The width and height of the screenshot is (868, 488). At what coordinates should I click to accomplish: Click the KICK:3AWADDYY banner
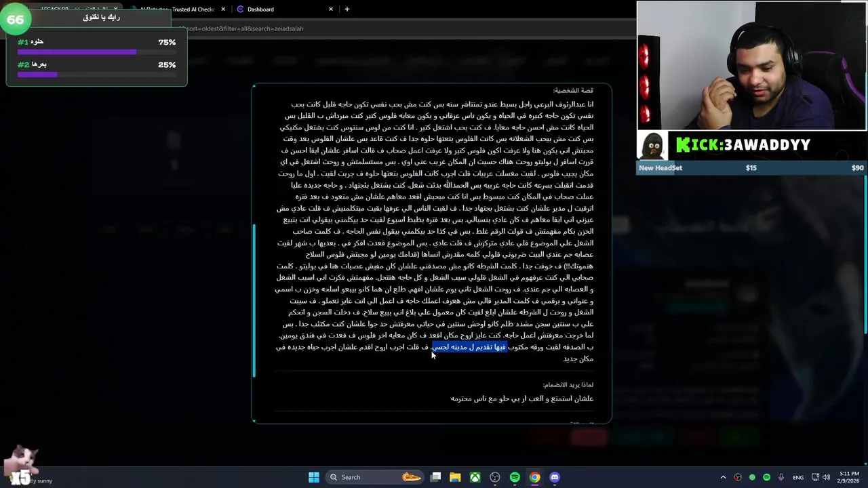(743, 145)
